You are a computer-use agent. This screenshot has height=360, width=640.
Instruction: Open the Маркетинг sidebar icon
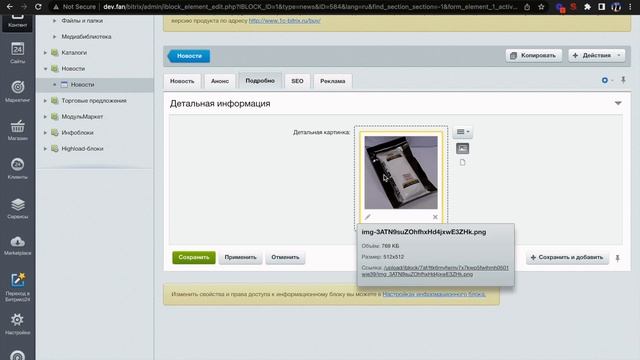coord(17,91)
